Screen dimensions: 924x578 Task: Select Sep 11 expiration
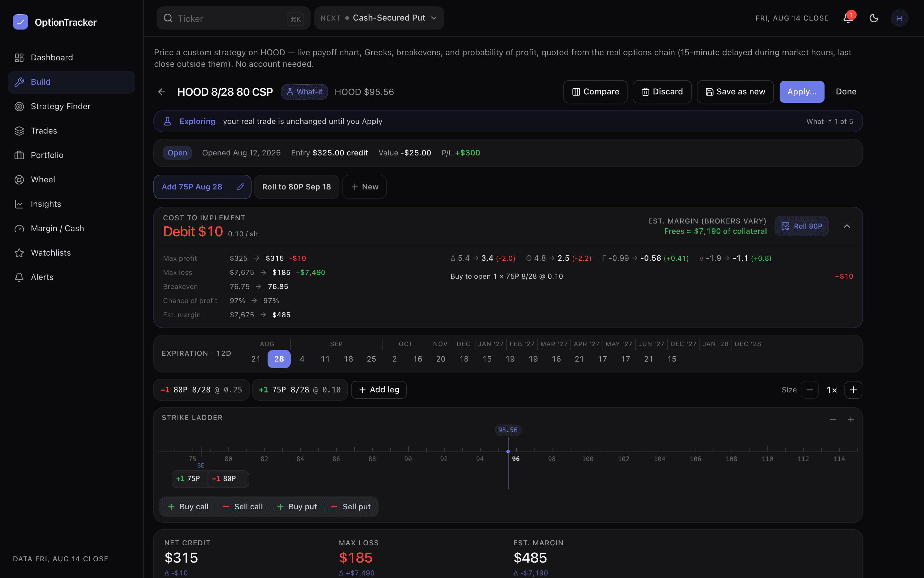(325, 359)
